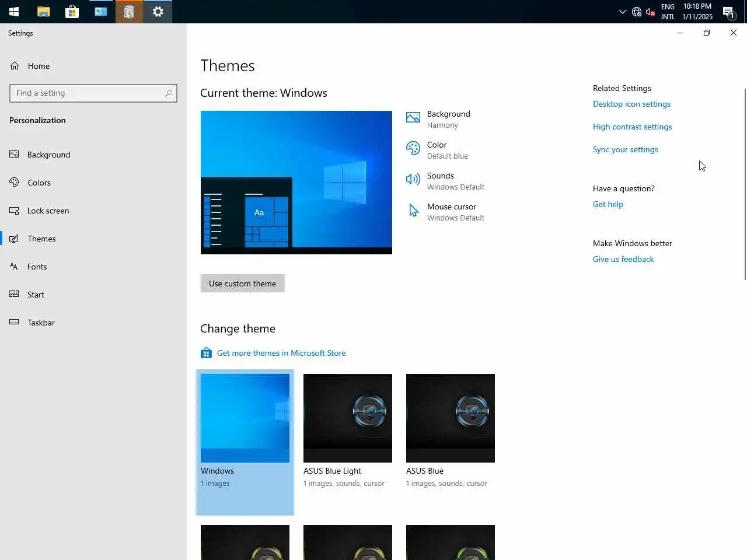Click the cursor arrow icon beside Mouse cursor
Image resolution: width=747 pixels, height=560 pixels.
tap(413, 211)
